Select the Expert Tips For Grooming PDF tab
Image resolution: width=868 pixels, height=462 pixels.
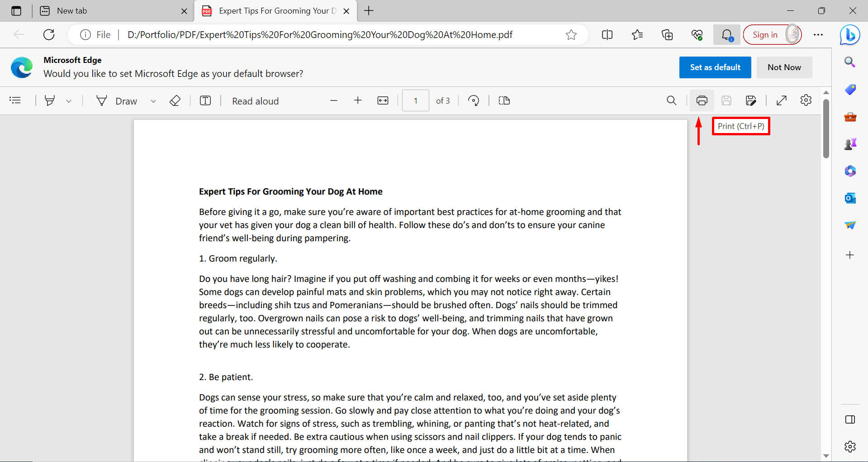[275, 11]
